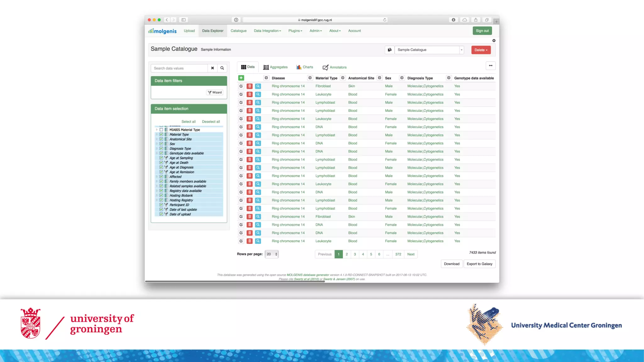Click the green add row plus icon
644x362 pixels.
241,78
